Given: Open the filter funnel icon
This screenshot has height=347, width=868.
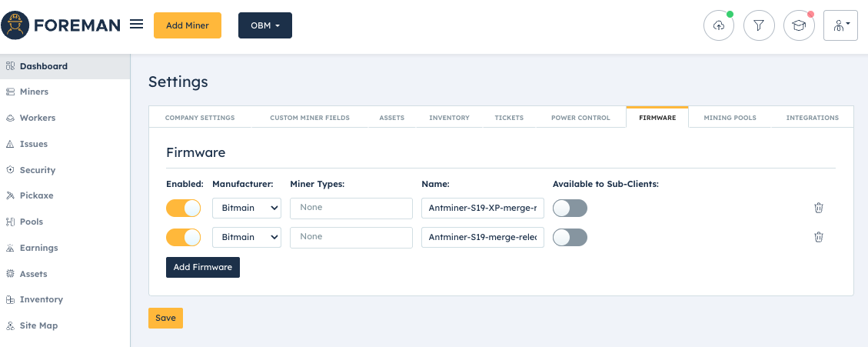Looking at the screenshot, I should click(x=759, y=25).
